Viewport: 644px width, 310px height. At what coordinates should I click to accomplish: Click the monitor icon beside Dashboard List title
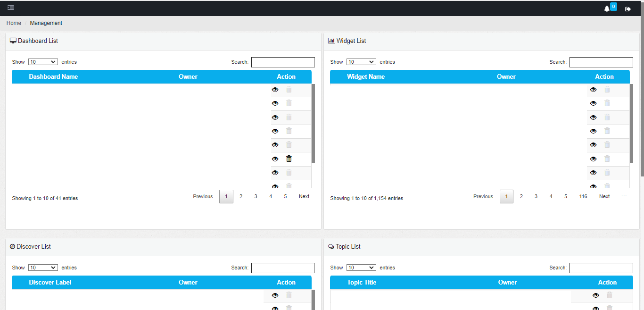[13, 41]
